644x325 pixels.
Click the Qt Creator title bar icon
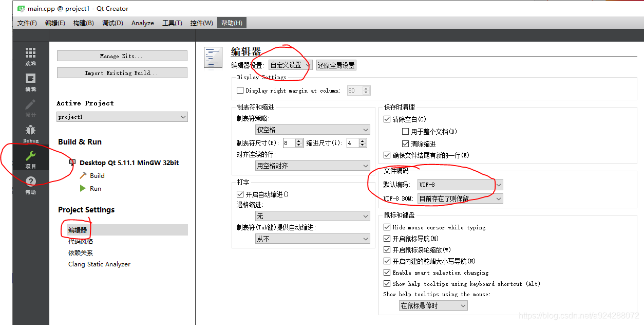click(21, 8)
